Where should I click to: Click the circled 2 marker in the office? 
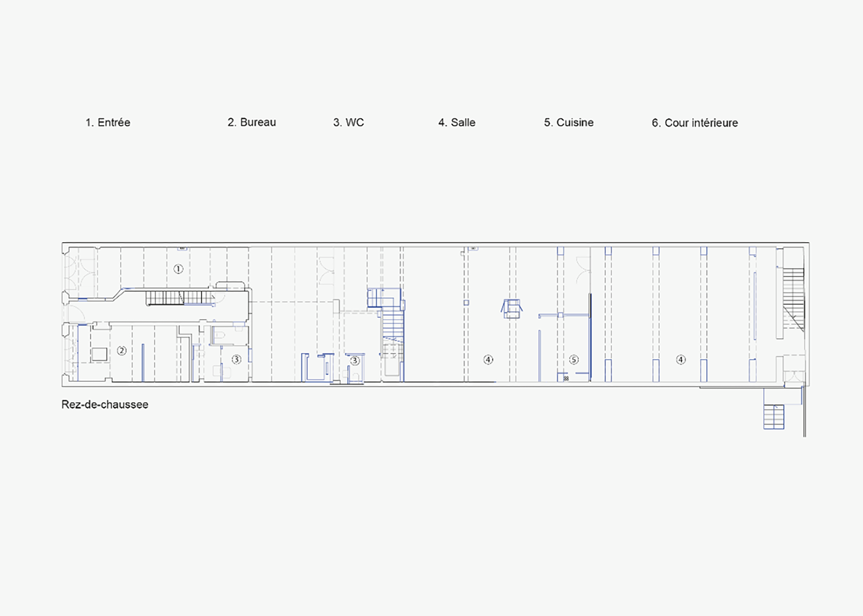(x=121, y=351)
